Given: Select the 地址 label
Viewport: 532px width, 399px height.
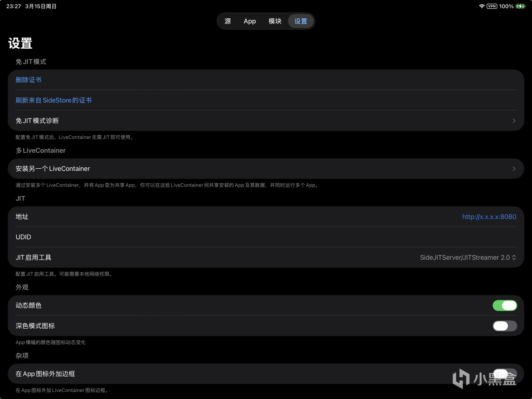Looking at the screenshot, I should [22, 217].
